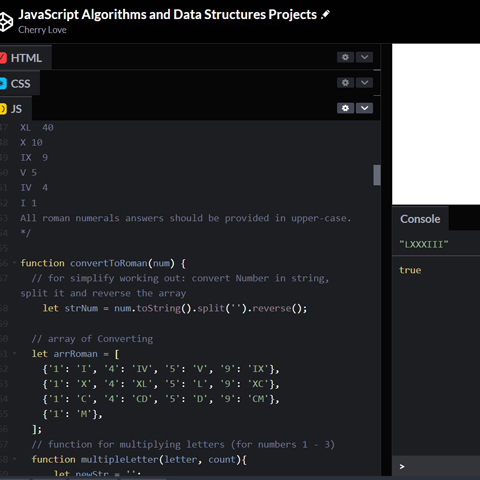This screenshot has width=480, height=480.
Task: Click the CodePen logo icon
Action: (x=6, y=22)
